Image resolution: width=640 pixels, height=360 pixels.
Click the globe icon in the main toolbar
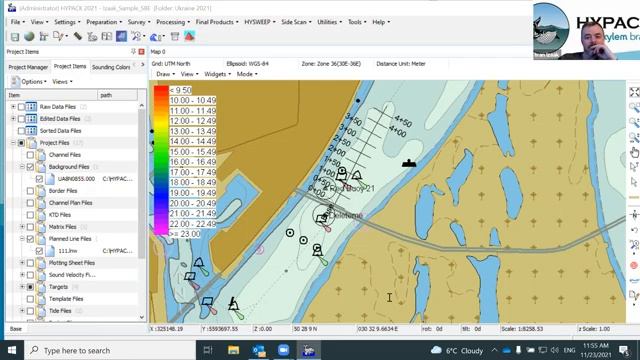tap(29, 36)
